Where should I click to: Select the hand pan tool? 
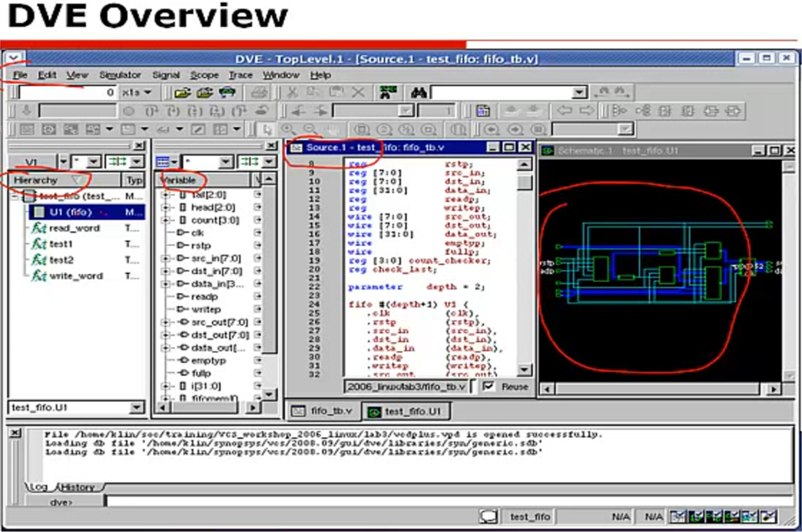[x=332, y=129]
